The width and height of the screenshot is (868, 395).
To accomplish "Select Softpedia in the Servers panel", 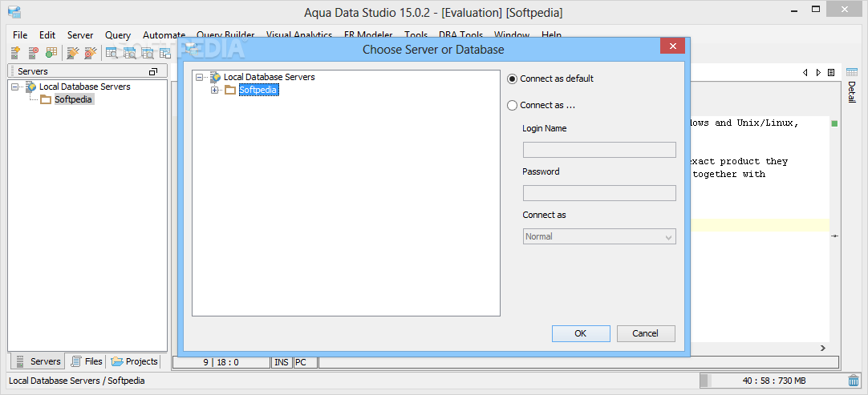I will tap(73, 99).
